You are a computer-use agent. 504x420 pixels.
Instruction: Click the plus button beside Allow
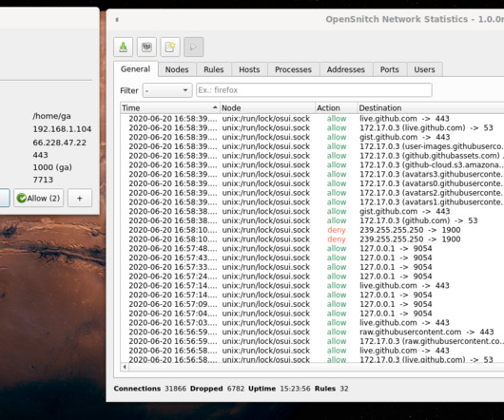[x=80, y=198]
